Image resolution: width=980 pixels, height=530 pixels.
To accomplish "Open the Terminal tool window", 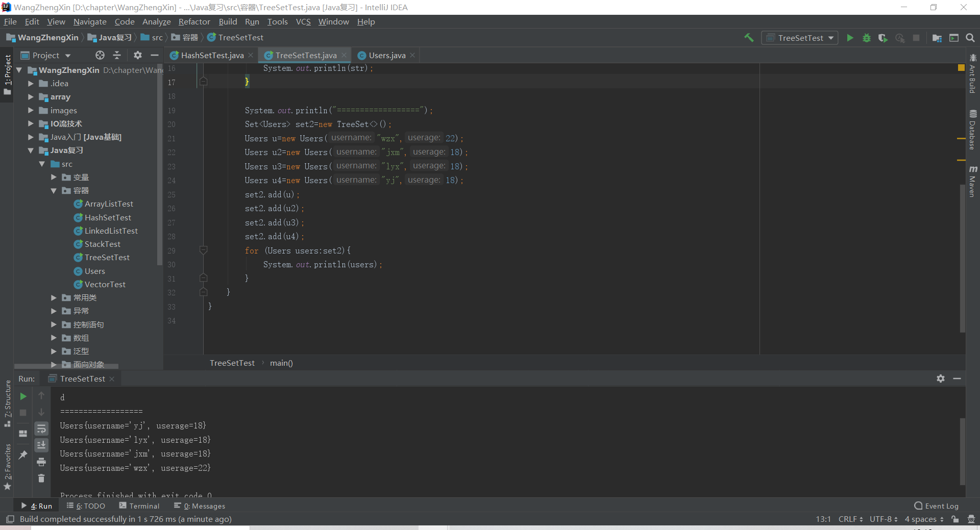I will 139,506.
